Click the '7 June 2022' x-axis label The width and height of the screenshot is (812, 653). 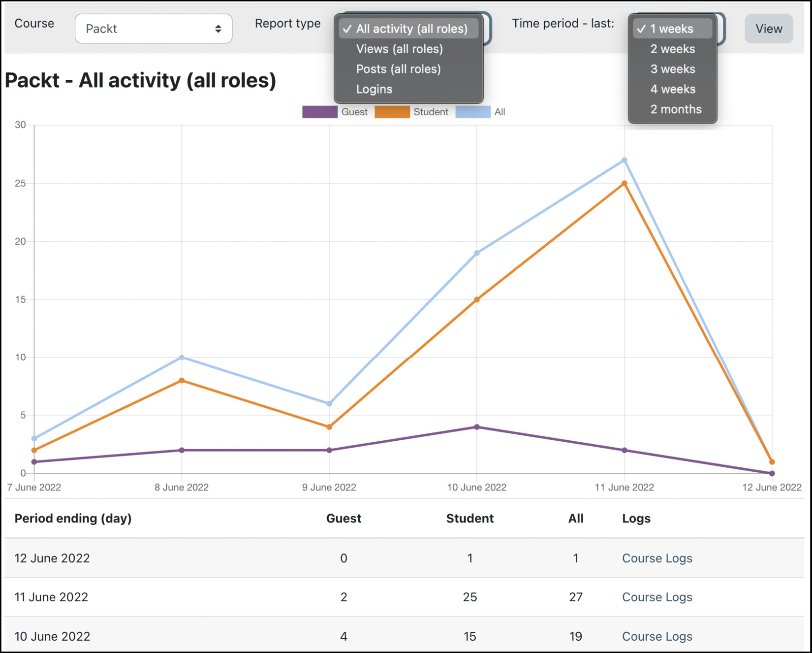click(34, 487)
